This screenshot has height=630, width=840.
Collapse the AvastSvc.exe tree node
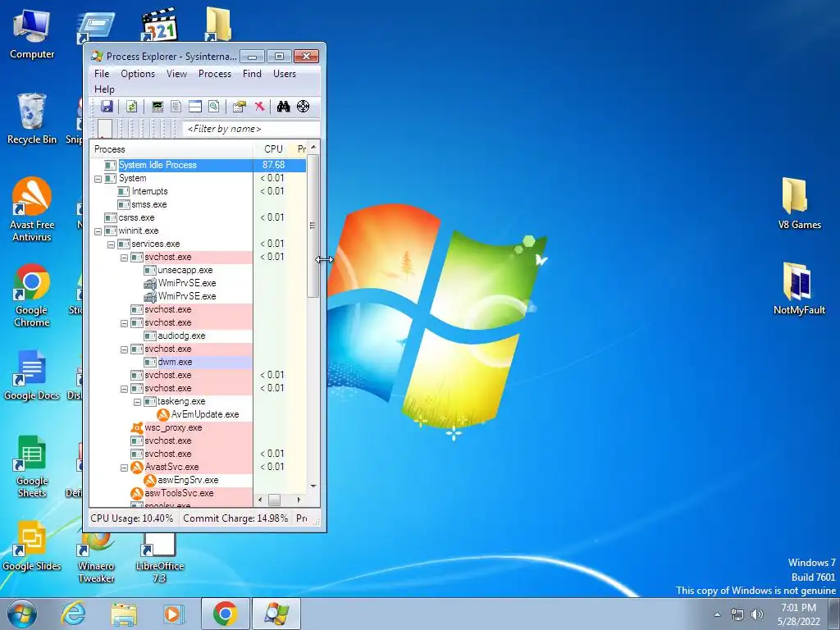125,468
